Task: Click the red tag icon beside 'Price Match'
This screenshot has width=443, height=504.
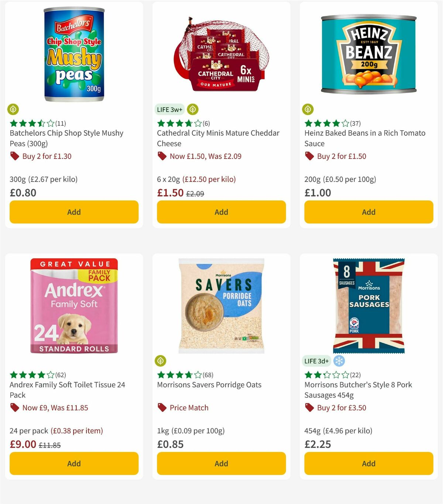Action: (162, 408)
